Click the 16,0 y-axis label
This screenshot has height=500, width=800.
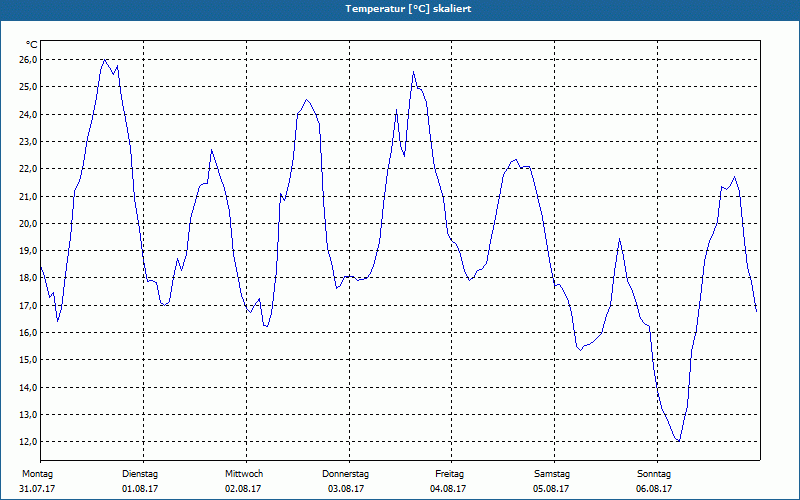click(29, 333)
